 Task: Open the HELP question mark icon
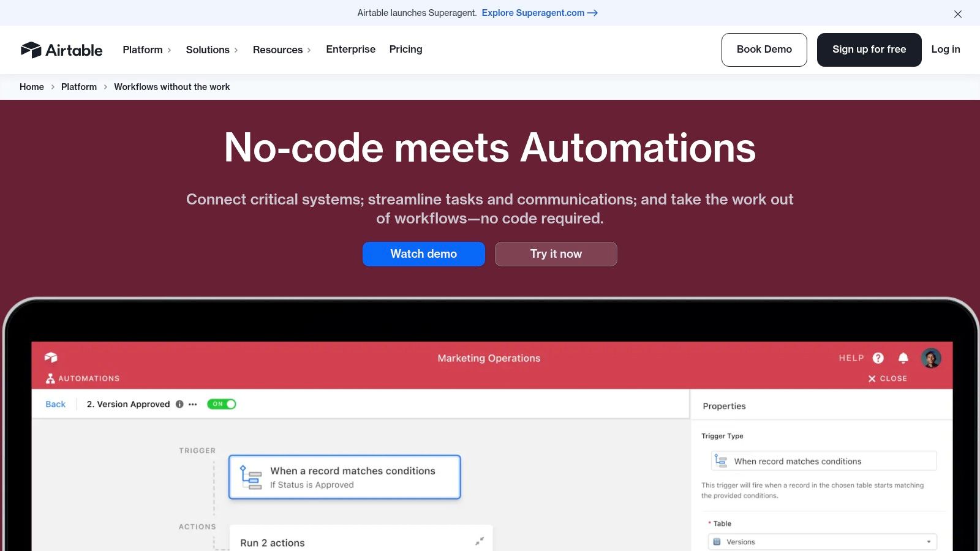tap(878, 358)
